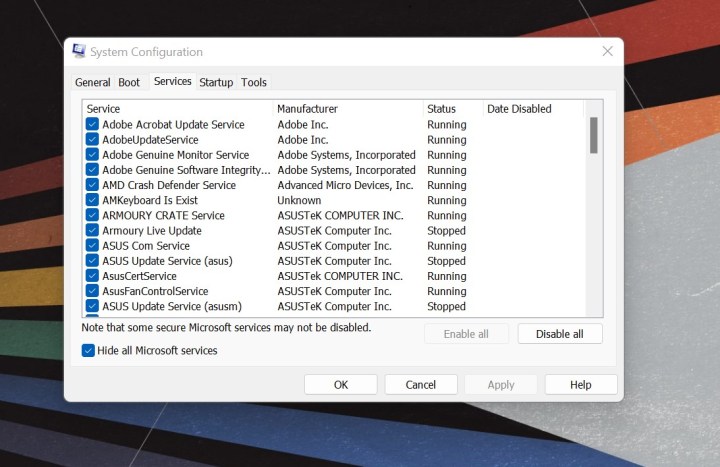Toggle Adobe Genuine Software Integrity checkbox
Screen dimensions: 720x467
coord(92,170)
